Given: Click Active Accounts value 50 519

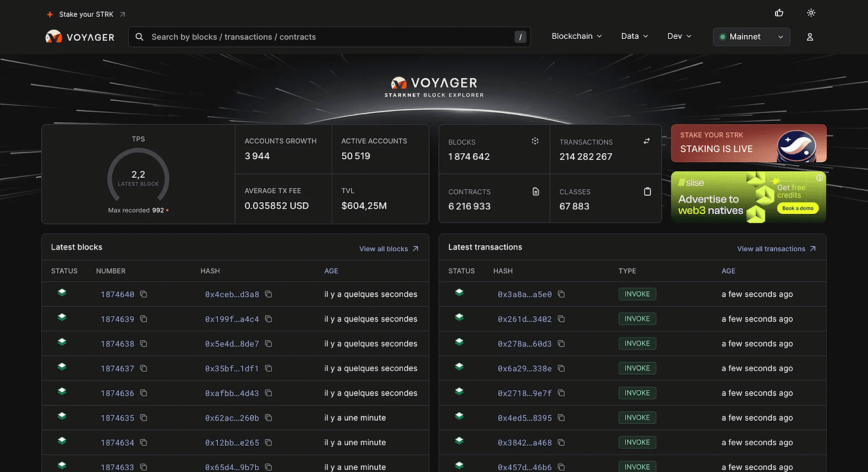Looking at the screenshot, I should 356,156.
